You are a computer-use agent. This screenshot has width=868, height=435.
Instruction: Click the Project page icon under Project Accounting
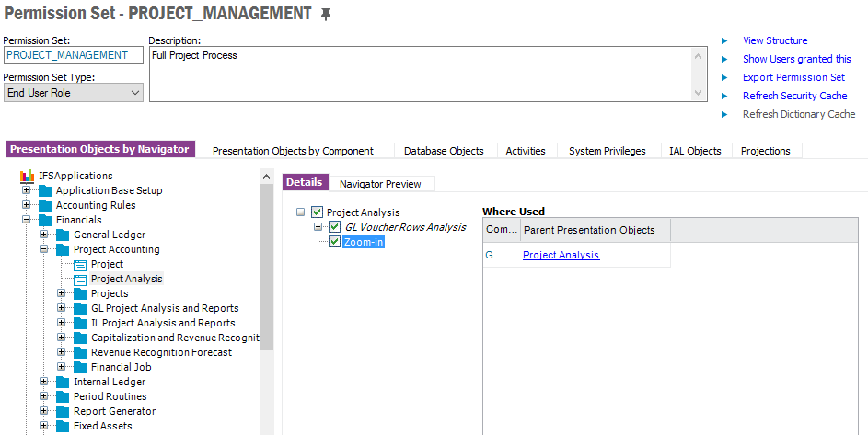coord(79,264)
